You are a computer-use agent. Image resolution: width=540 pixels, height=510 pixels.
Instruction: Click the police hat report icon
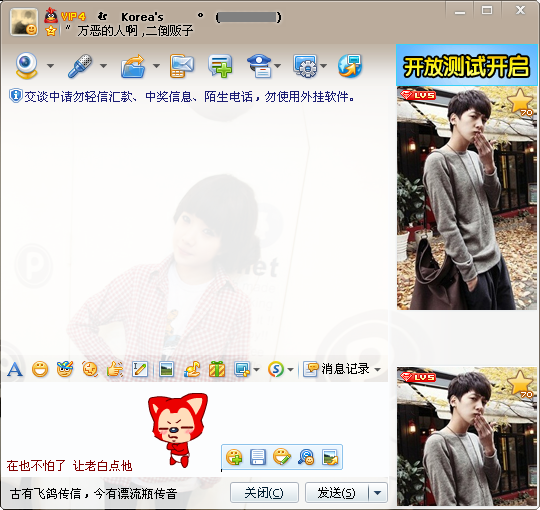260,66
